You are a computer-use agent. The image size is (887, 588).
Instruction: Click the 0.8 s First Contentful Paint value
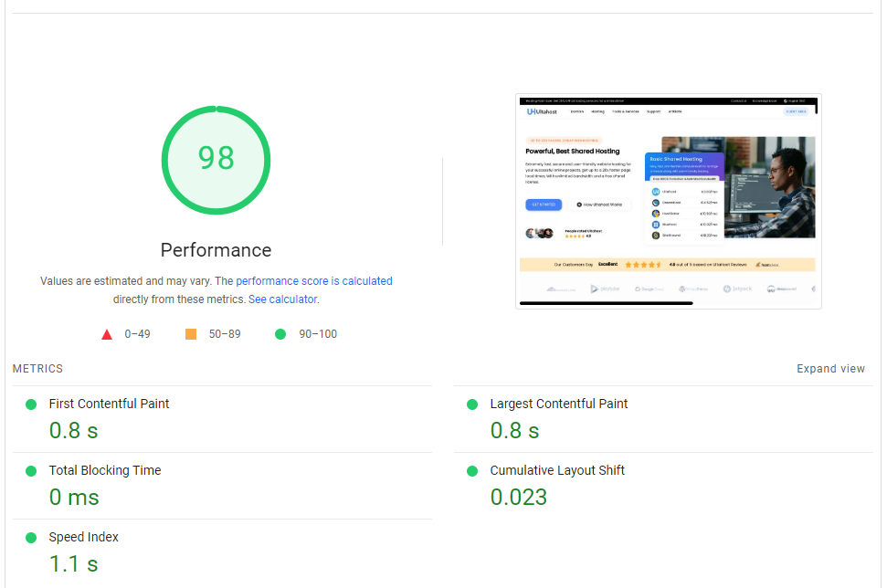[74, 431]
